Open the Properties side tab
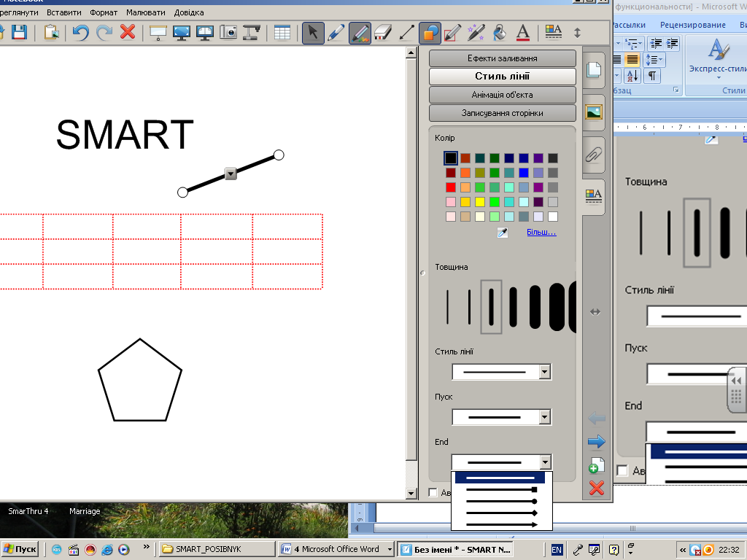The width and height of the screenshot is (747, 560). 594,195
